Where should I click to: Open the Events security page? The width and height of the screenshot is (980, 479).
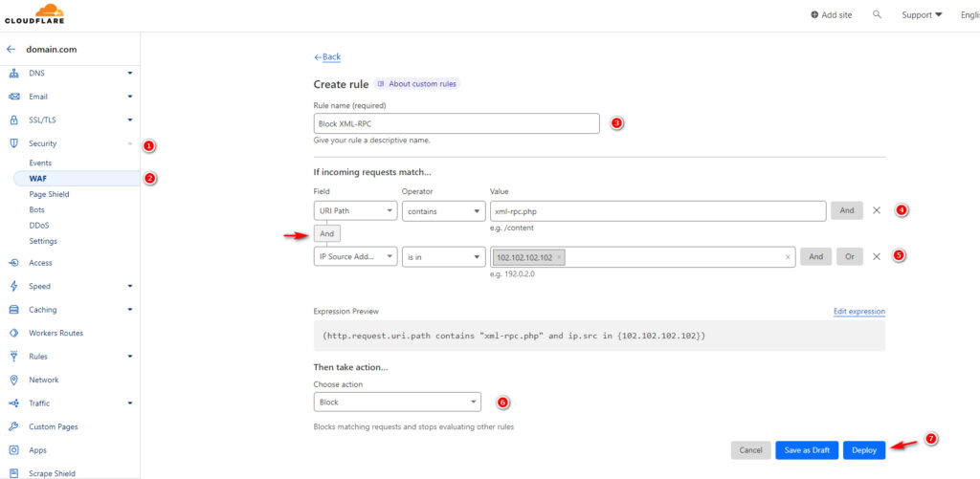(40, 163)
